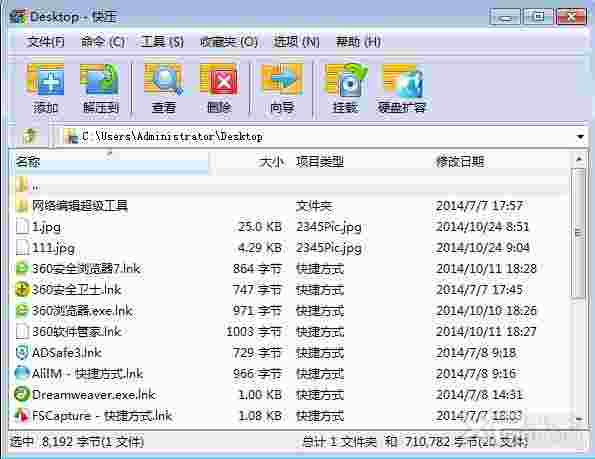
Task: Go up one folder with up-arrow icon
Action: (x=30, y=136)
